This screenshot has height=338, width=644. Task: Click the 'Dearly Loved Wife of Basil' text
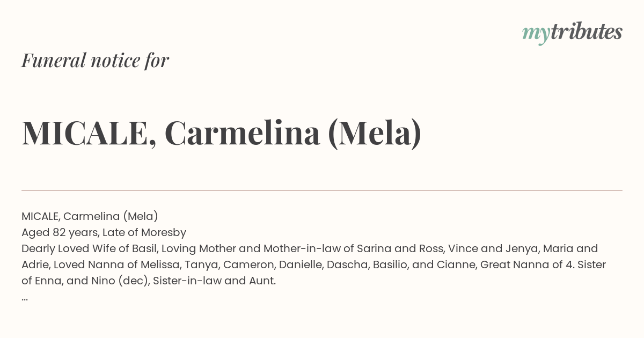[90, 248]
